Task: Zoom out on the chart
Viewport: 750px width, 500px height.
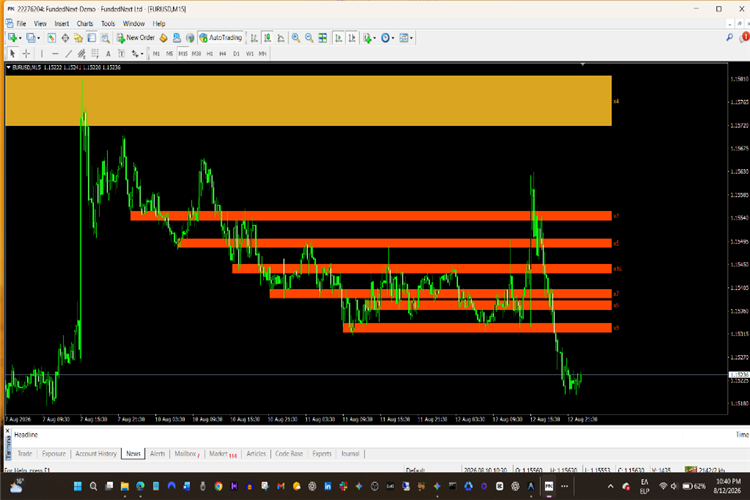Action: [309, 38]
